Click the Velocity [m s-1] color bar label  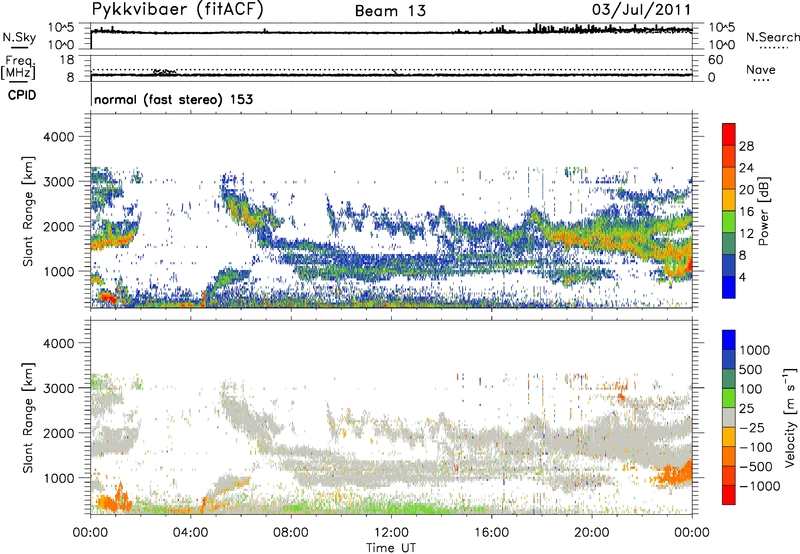(x=790, y=417)
